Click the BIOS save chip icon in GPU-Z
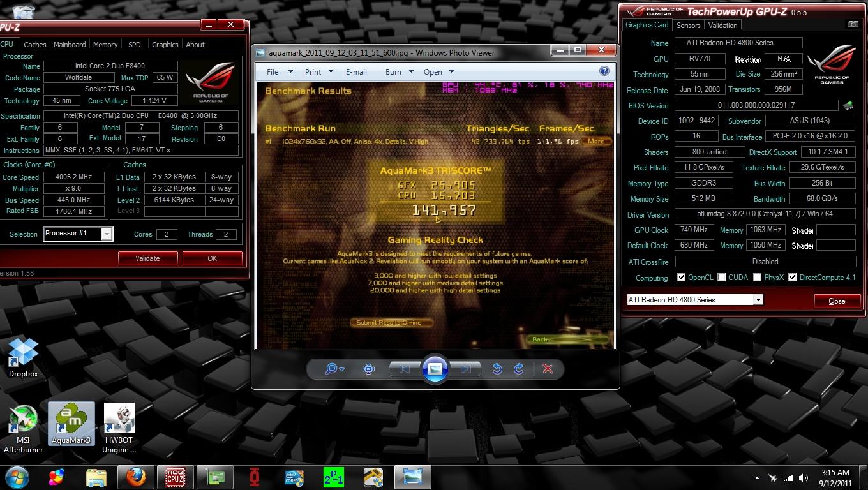The image size is (868, 490). point(848,105)
